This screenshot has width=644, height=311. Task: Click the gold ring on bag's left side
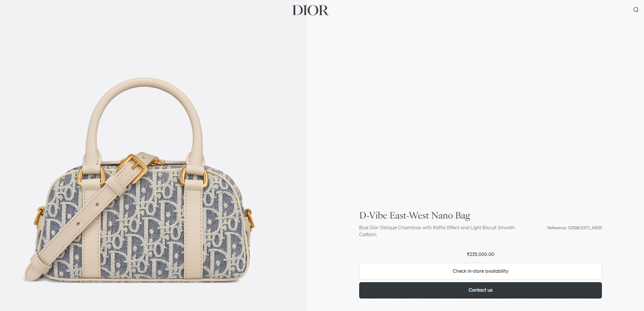tap(40, 216)
